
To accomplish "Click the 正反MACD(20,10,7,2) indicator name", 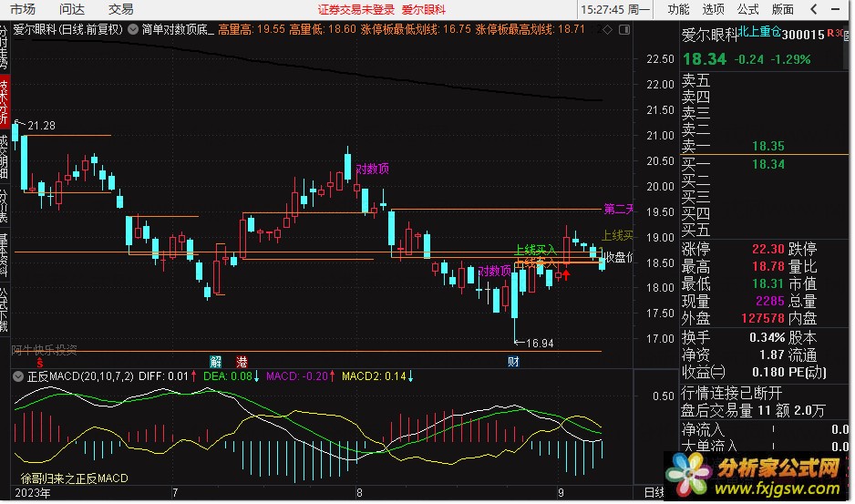I will tap(80, 376).
